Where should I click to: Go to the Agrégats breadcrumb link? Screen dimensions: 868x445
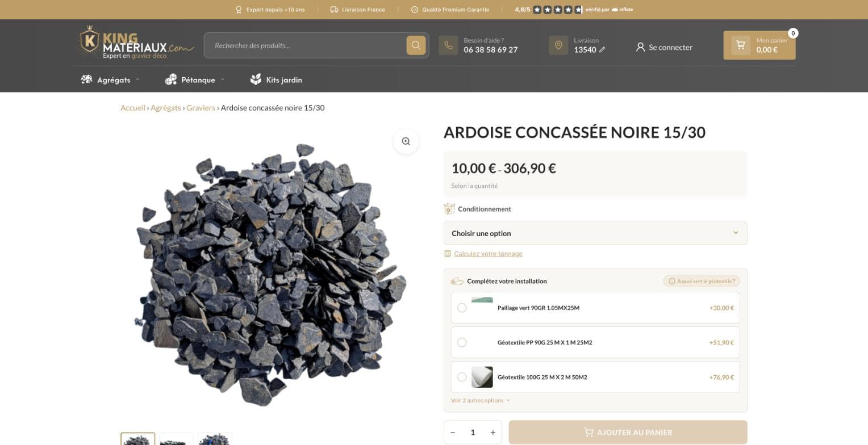(x=166, y=108)
